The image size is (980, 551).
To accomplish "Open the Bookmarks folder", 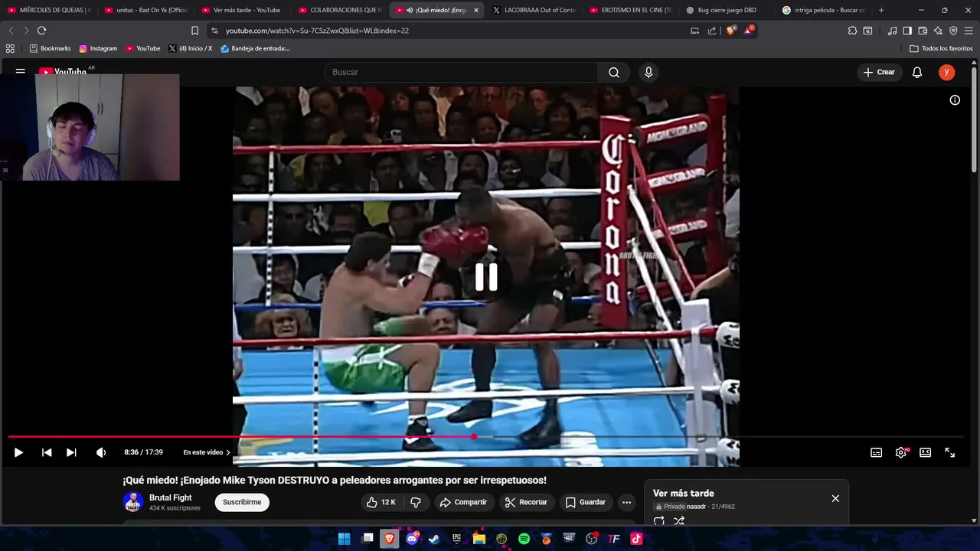I will coord(50,48).
